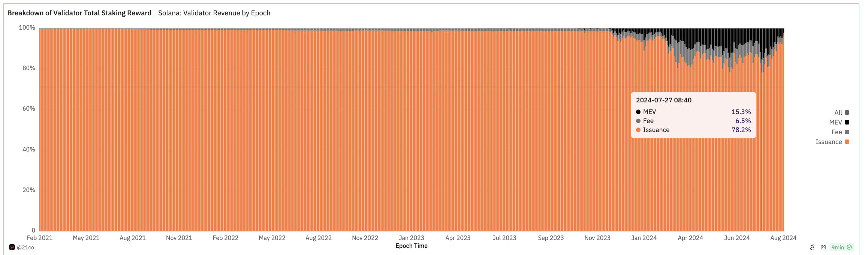Click the subtitle Solana: Validator Revenue by Epoch
The width and height of the screenshot is (868, 255).
pyautogui.click(x=214, y=13)
